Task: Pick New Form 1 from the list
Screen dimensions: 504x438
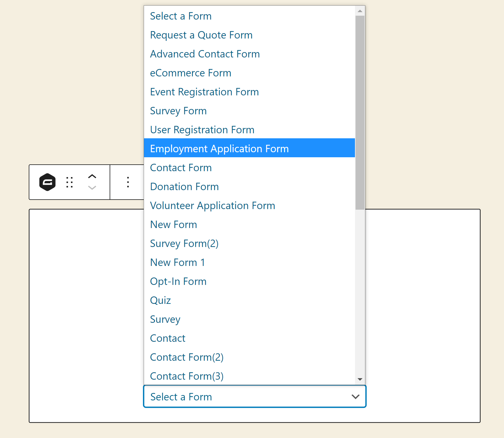Action: click(177, 262)
